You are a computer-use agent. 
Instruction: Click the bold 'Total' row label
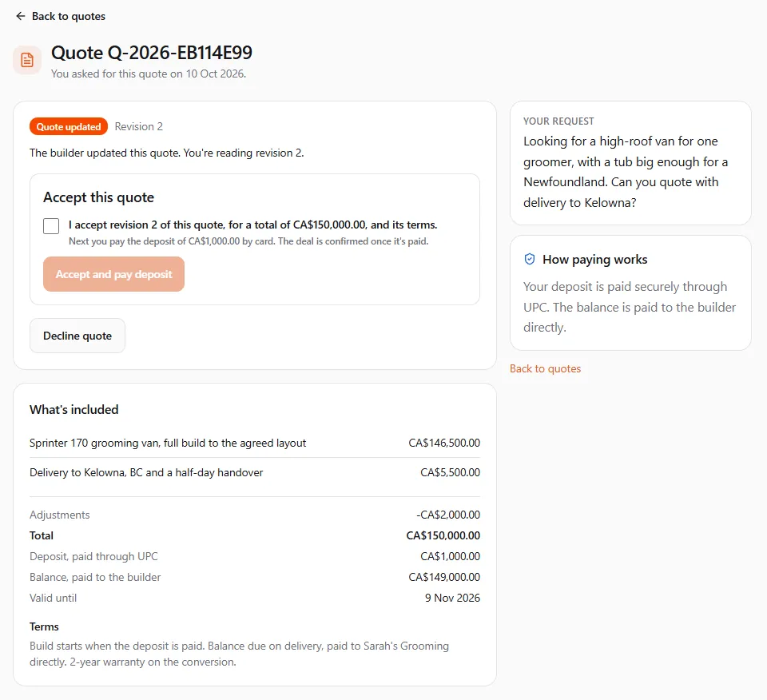(42, 535)
